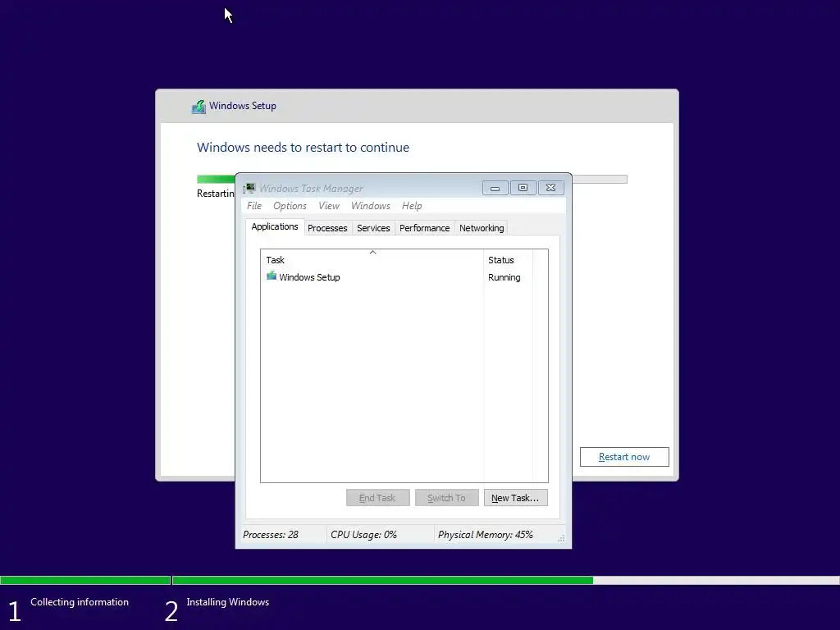Switch to the Performance tab
Viewport: 840px width, 630px height.
[424, 228]
